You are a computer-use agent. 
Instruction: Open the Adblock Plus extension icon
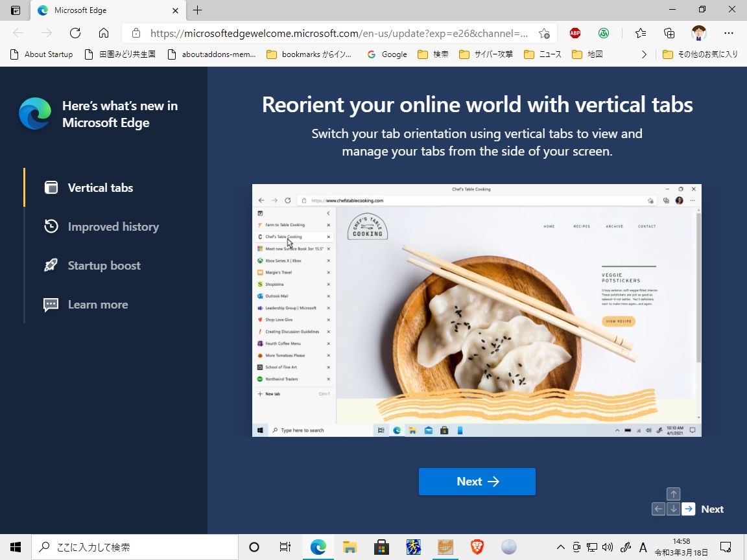coord(575,33)
